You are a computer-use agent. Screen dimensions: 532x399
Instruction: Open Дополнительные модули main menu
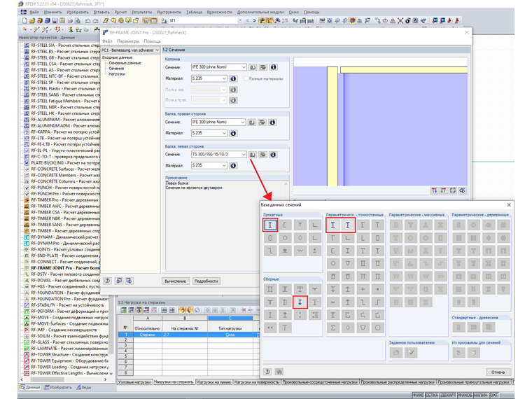(x=260, y=12)
